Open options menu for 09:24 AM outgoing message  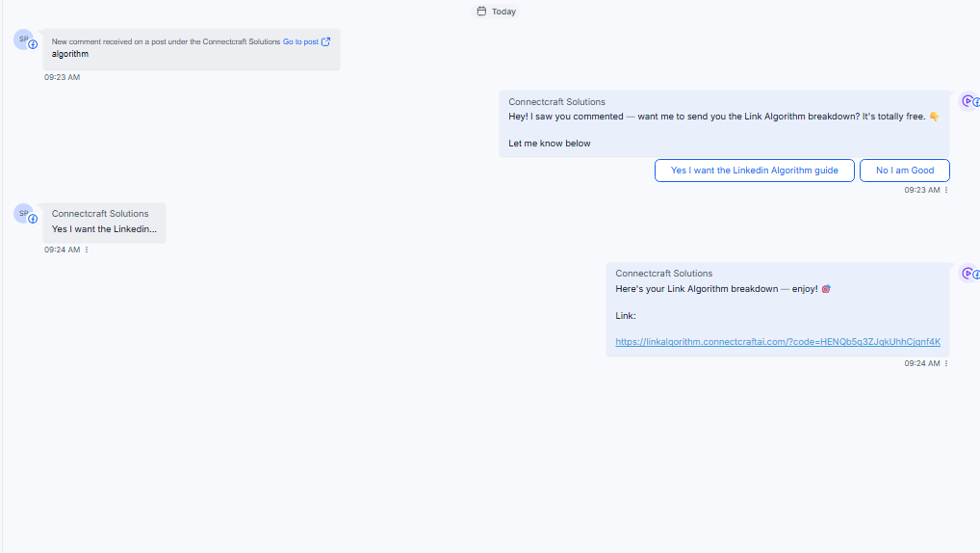tap(946, 363)
